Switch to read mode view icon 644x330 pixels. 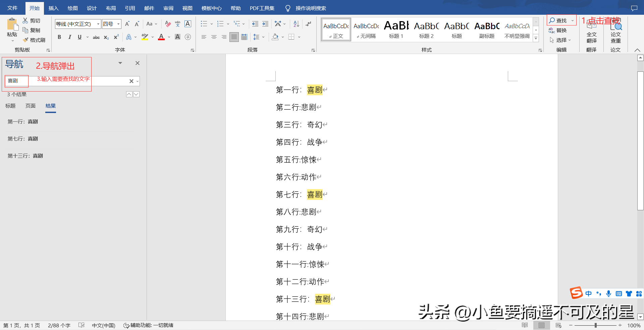coord(525,325)
